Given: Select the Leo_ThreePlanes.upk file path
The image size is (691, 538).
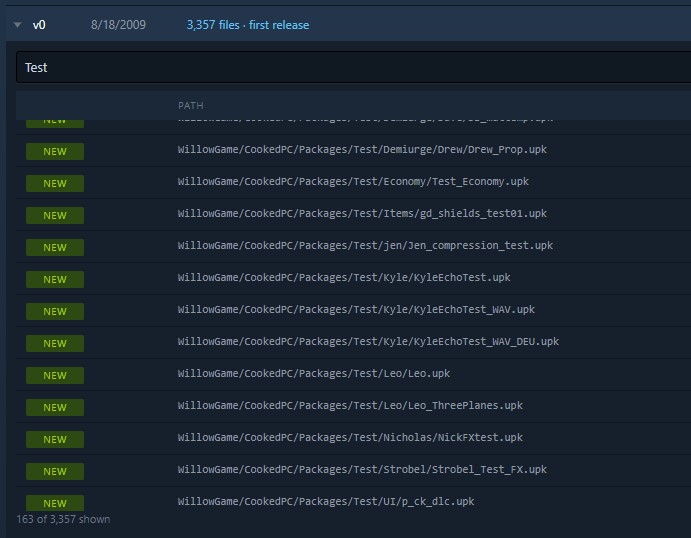Looking at the screenshot, I should (x=350, y=406).
